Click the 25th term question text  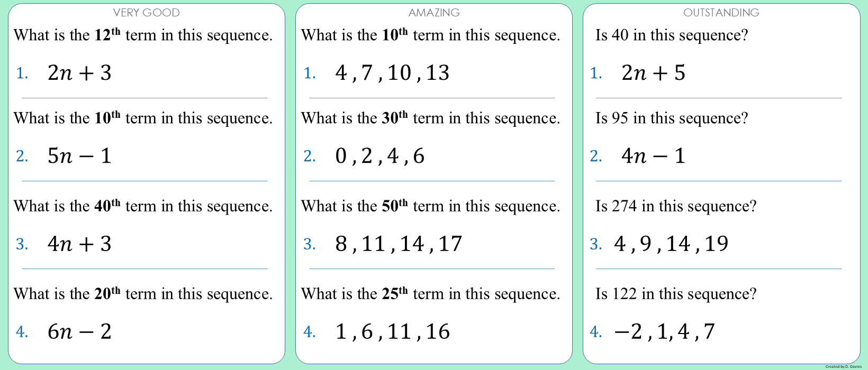point(430,294)
